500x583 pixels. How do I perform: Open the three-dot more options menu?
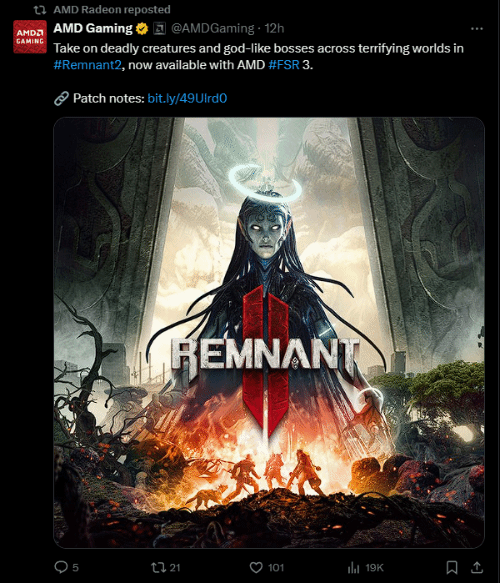point(477,29)
